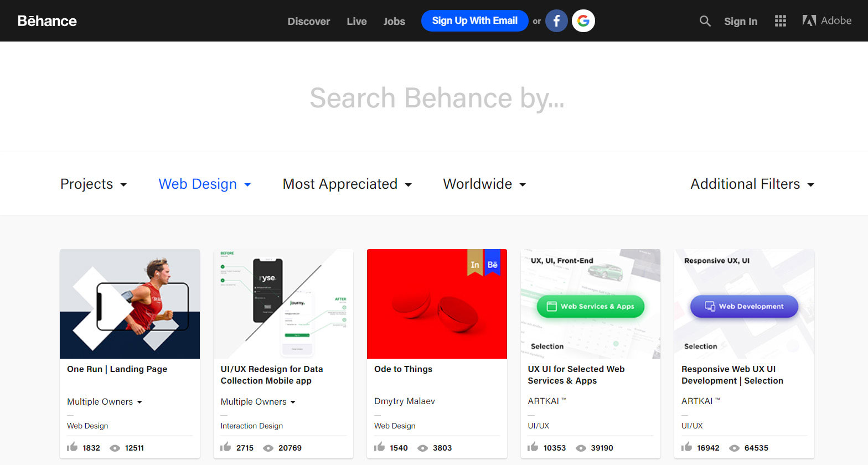Sign up with the Facebook icon
The height and width of the screenshot is (465, 868).
(556, 21)
